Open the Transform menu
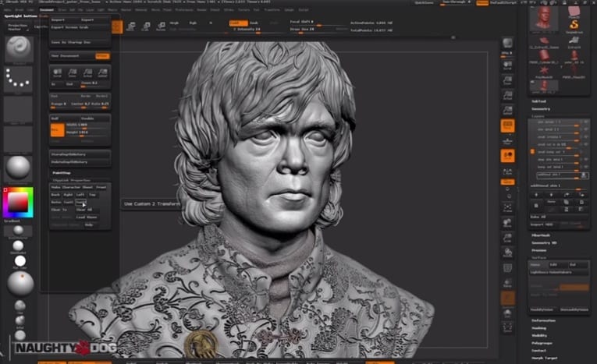The image size is (597, 364). pyautogui.click(x=272, y=10)
